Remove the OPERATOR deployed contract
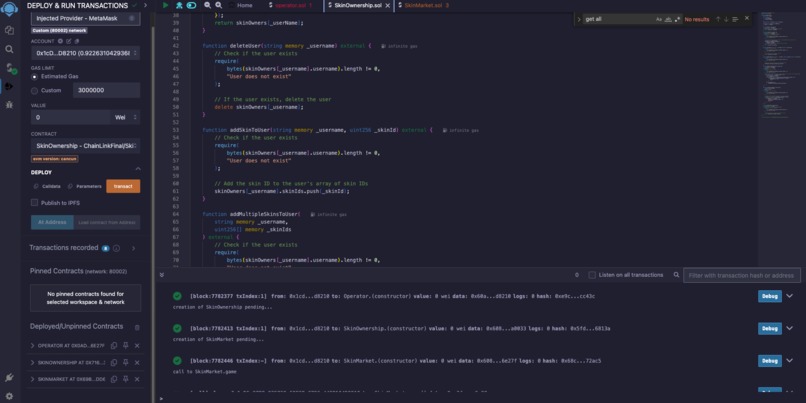Image resolution: width=806 pixels, height=403 pixels. click(x=137, y=345)
